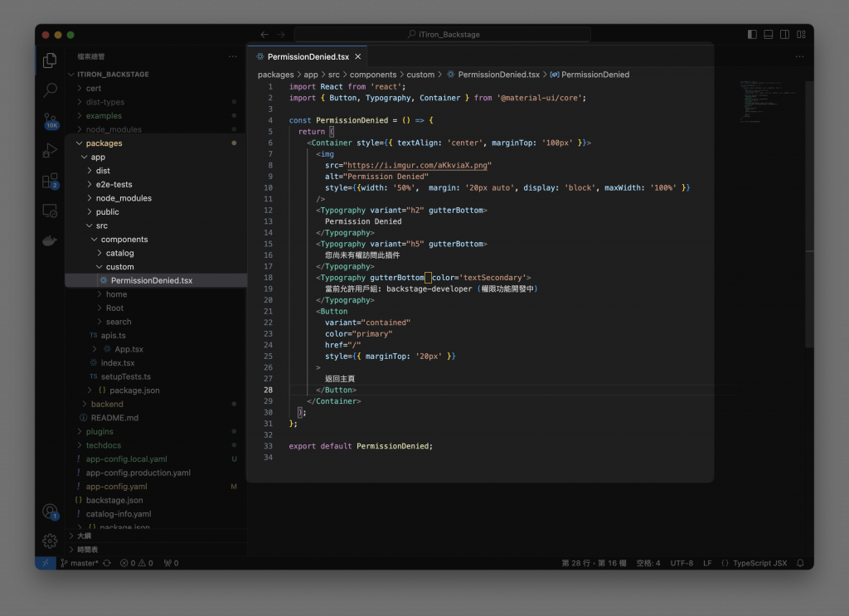Screen dimensions: 849x616
Task: Toggle the bottom panel layout icon
Action: [x=769, y=35]
